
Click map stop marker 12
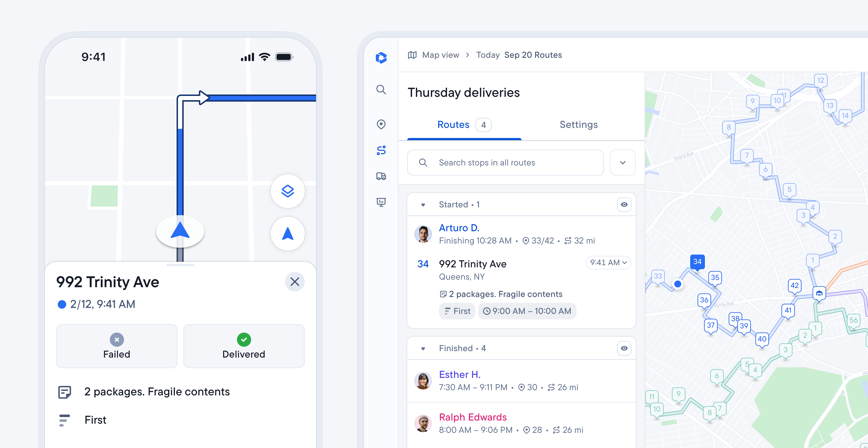(x=820, y=81)
